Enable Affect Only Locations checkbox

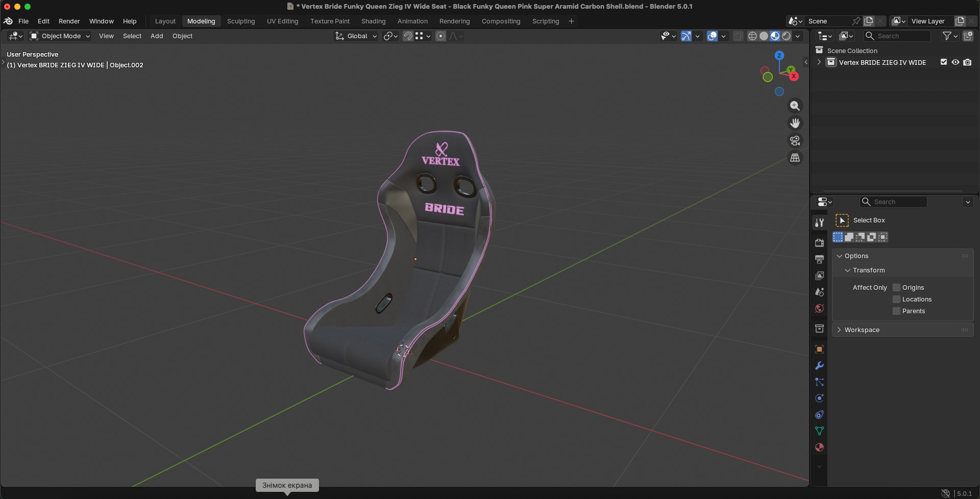coord(896,299)
